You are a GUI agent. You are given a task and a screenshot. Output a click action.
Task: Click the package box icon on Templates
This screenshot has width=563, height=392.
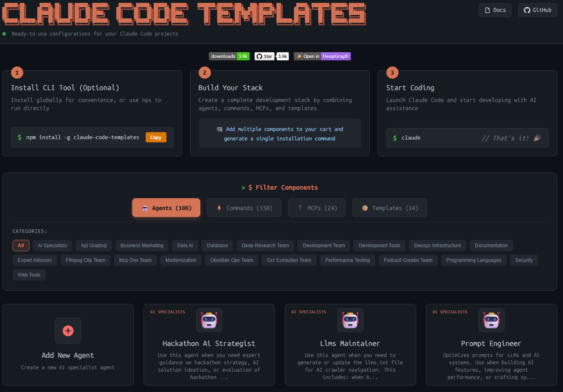point(365,208)
